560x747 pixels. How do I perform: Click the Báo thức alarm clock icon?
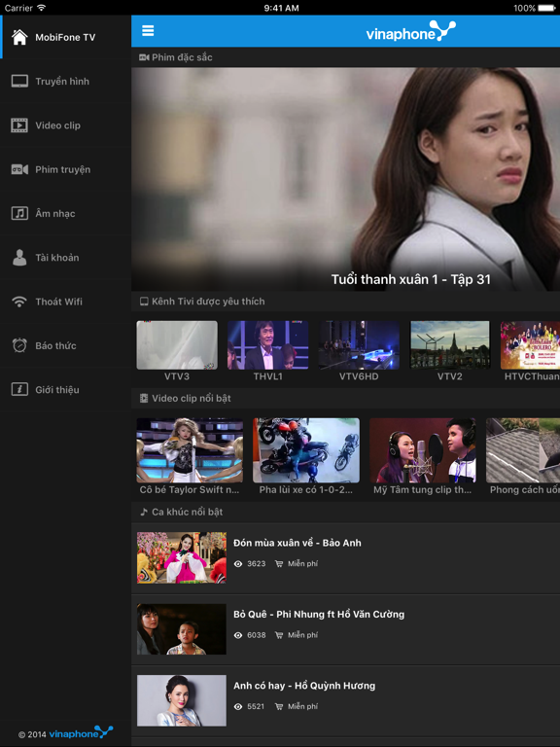click(19, 345)
